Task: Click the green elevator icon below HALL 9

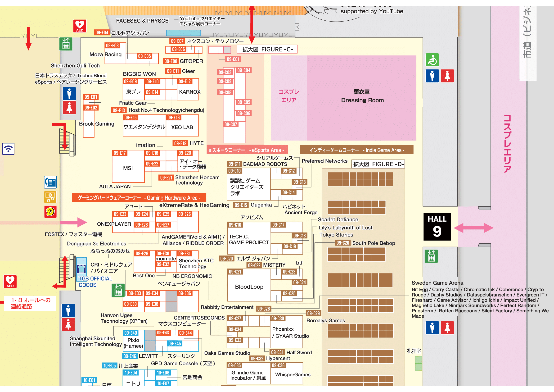Action: click(x=431, y=256)
